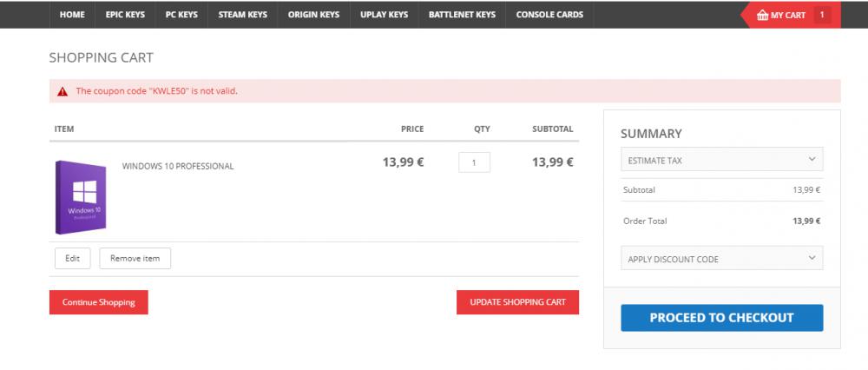
Task: Open the Console Cards menu
Action: [x=549, y=15]
